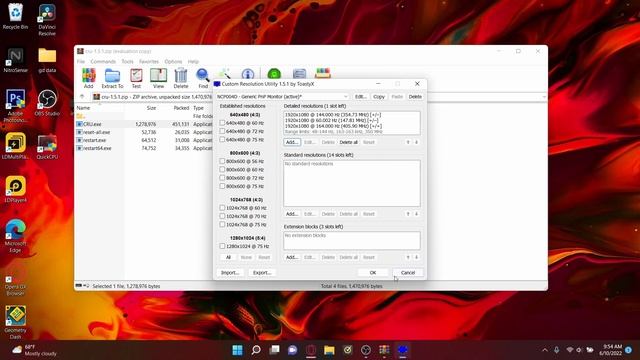
Task: Select DaVinci Resolve desktop icon
Action: click(x=47, y=19)
